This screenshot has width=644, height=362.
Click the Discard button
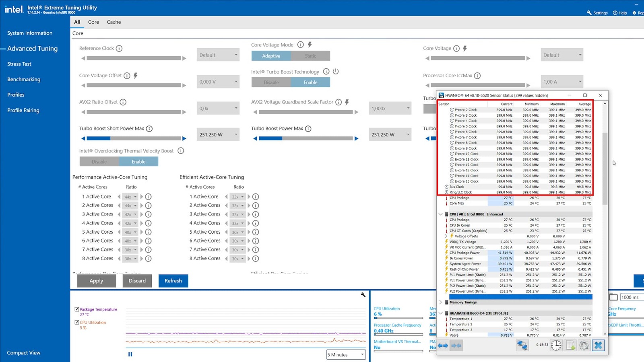[x=137, y=281]
